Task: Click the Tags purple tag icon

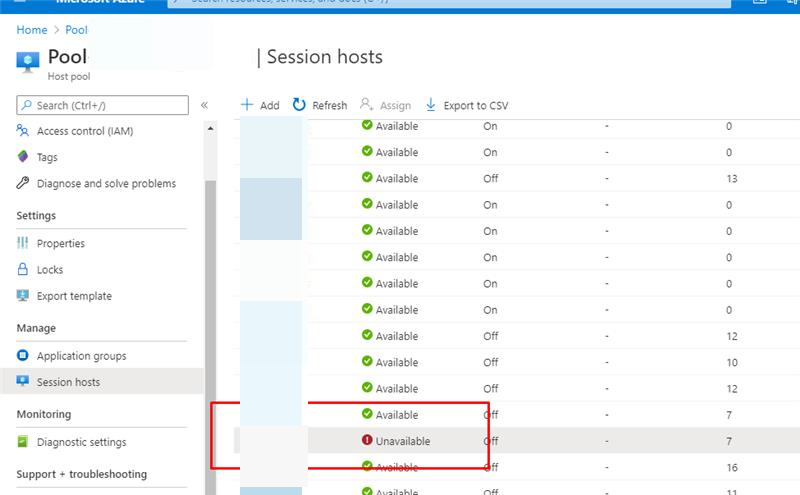Action: pos(22,156)
